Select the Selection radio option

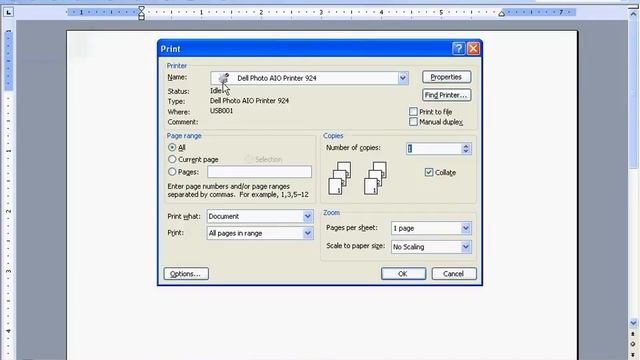tap(249, 159)
